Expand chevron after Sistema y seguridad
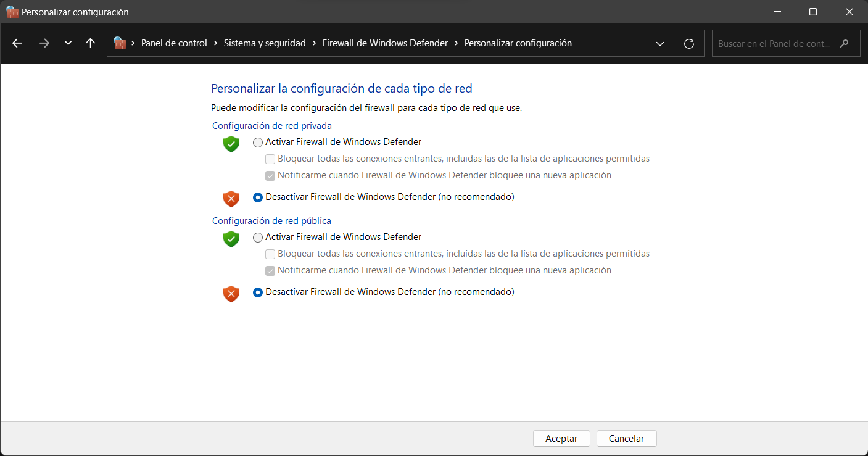Screen dimensions: 868x456 (x=315, y=43)
